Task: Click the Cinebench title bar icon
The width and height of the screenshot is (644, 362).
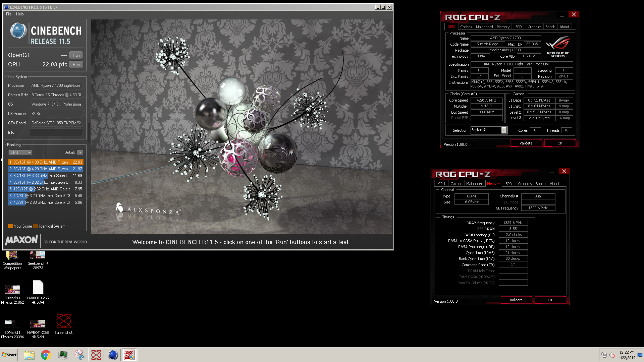Action: pyautogui.click(x=6, y=7)
